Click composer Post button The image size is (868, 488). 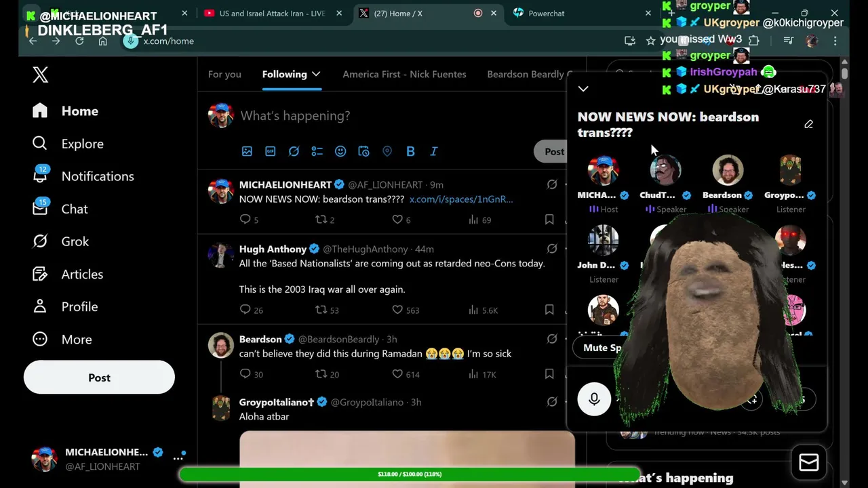(x=553, y=152)
